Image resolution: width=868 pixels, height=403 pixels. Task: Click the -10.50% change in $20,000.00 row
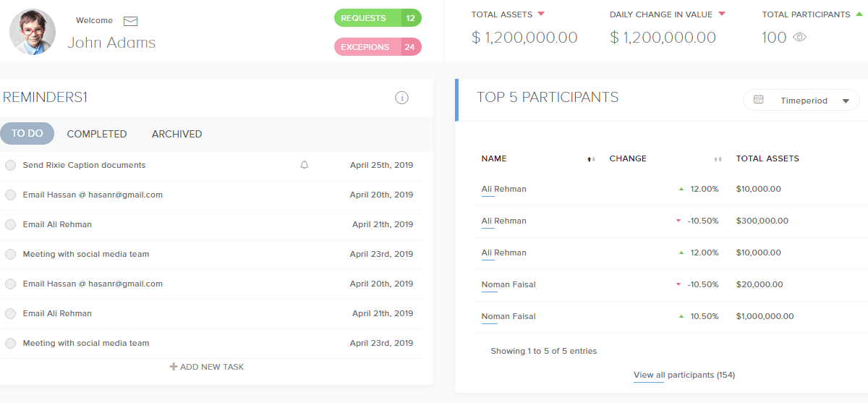tap(702, 284)
